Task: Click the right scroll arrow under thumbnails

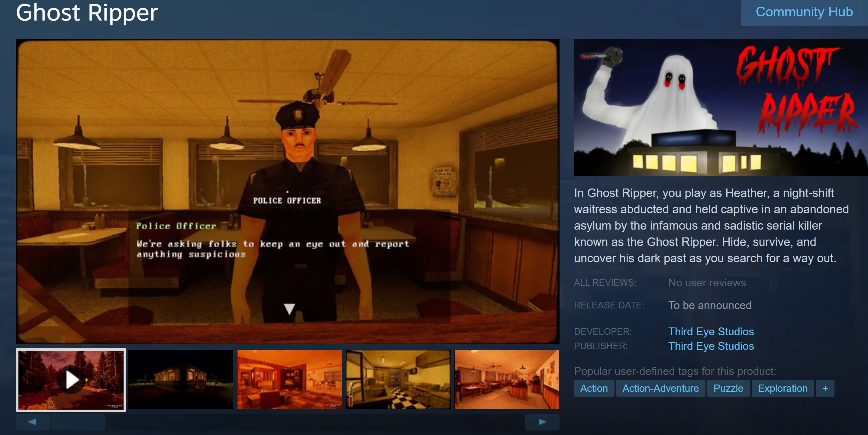Action: click(542, 422)
